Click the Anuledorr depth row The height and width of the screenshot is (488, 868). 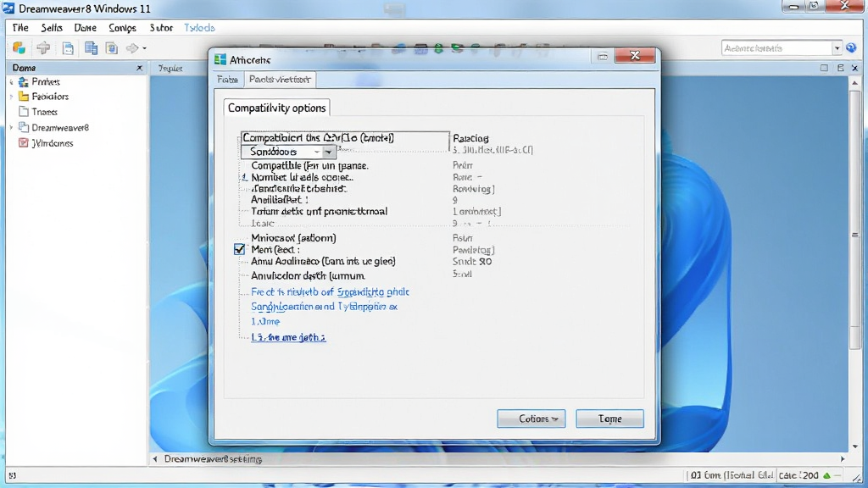pyautogui.click(x=308, y=275)
